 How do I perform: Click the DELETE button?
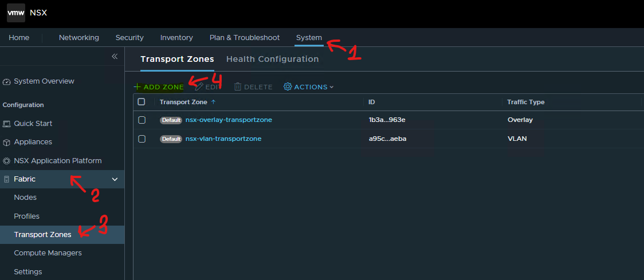253,87
